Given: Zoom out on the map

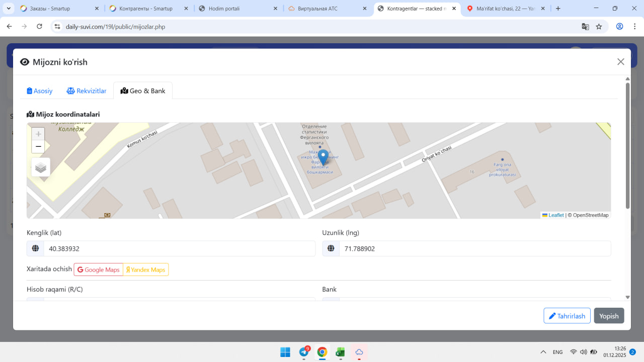Looking at the screenshot, I should pos(38,147).
